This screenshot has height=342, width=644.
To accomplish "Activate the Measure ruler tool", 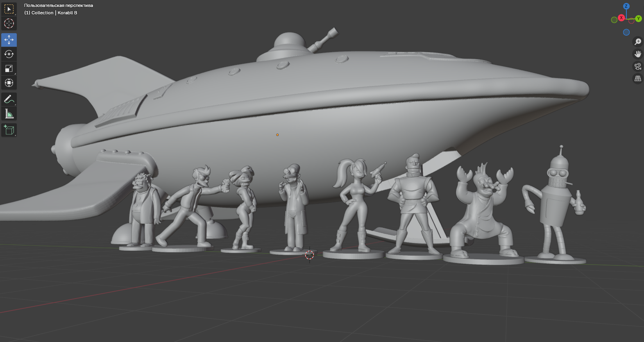I will click(x=9, y=113).
